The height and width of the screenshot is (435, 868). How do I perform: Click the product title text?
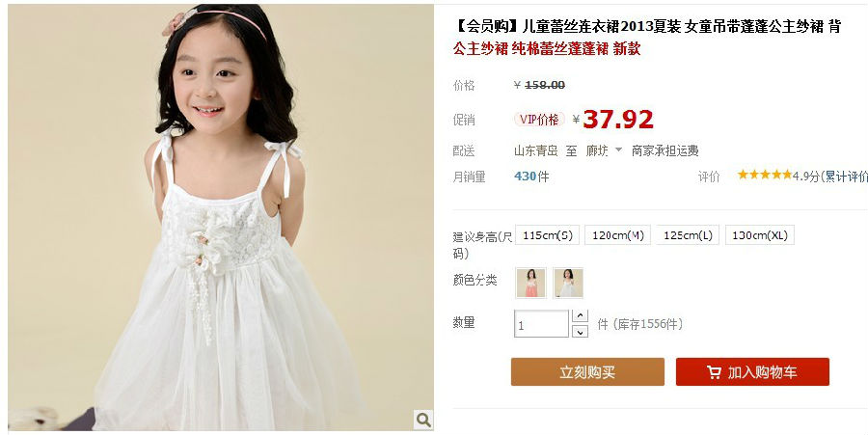pyautogui.click(x=647, y=37)
